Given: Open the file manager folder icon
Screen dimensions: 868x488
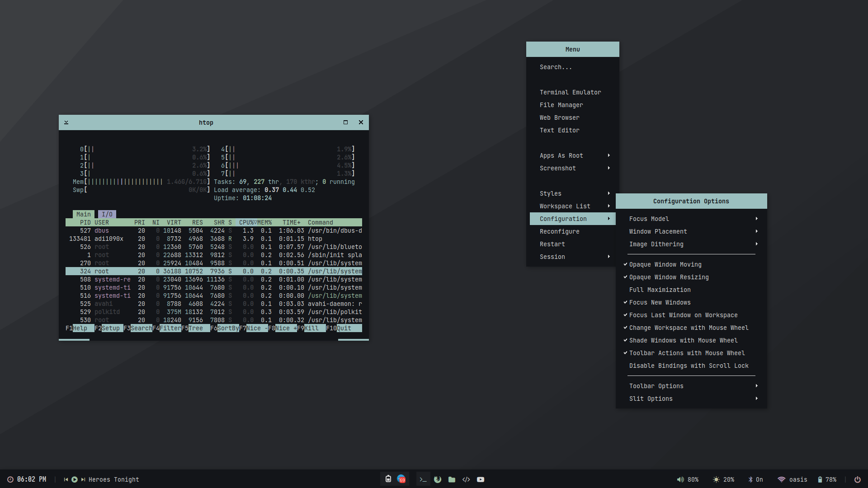Looking at the screenshot, I should pos(452,479).
